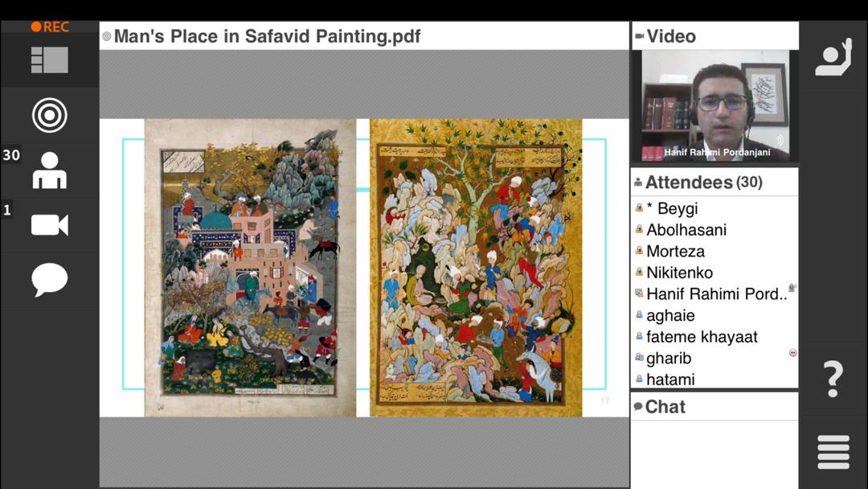Open the hamburger menu icon
868x489 pixels.
[833, 452]
